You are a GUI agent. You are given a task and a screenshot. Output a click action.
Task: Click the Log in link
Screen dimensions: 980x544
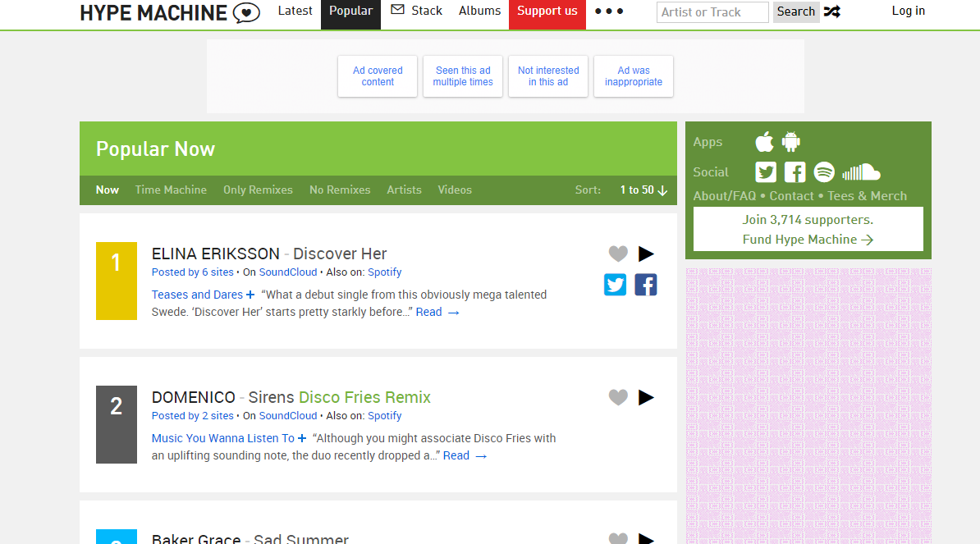908,11
